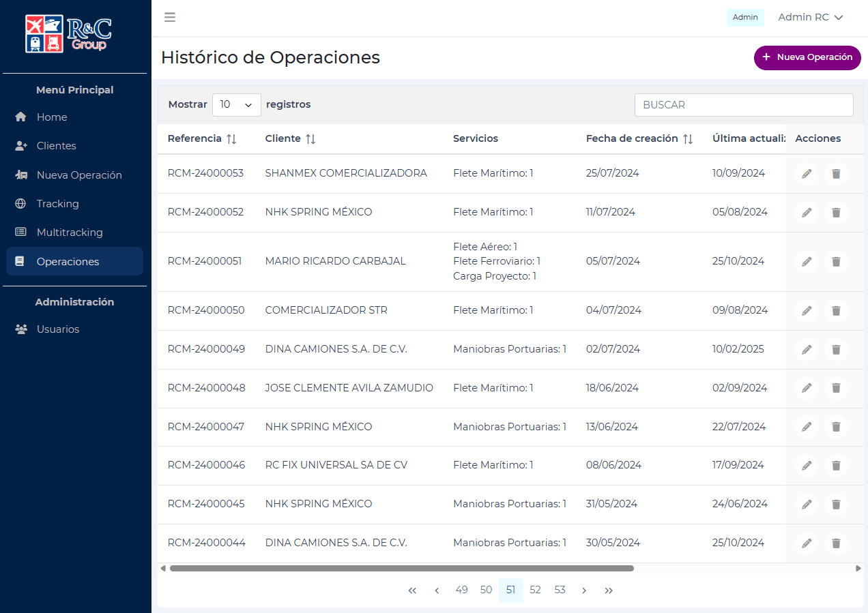Screen dimensions: 868x613
Task: Click the scrollbar left arrow
Action: [x=163, y=568]
